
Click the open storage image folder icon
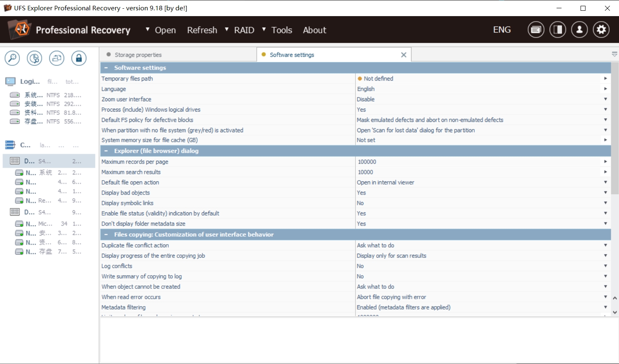[57, 58]
